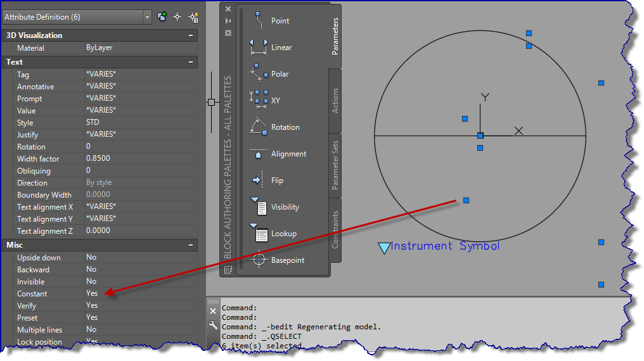Select the Instrument Symbol text in drawing
The width and height of the screenshot is (644, 361).
pos(445,246)
